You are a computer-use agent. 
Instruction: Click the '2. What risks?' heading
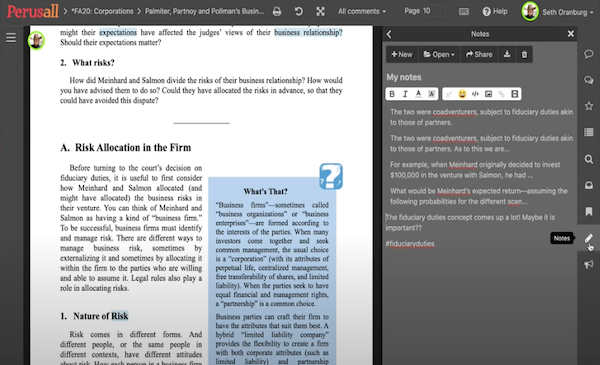pyautogui.click(x=87, y=63)
